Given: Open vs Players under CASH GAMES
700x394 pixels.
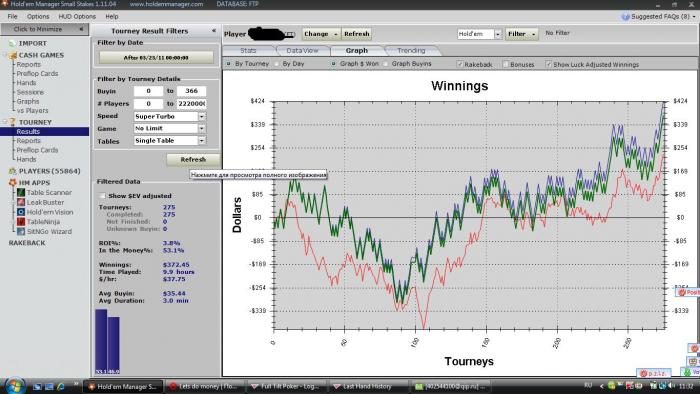Looking at the screenshot, I should 33,111.
